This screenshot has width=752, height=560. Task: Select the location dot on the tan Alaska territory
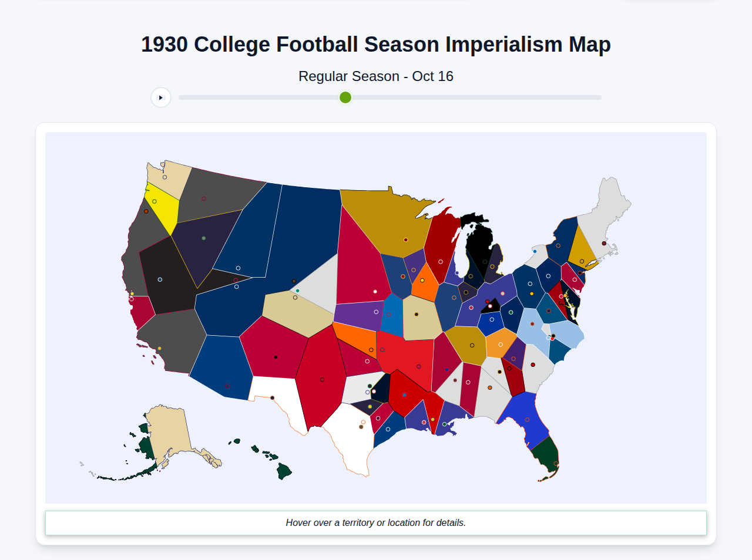160,471
